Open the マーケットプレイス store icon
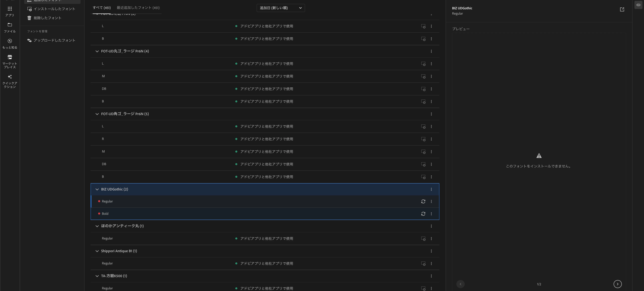 click(10, 57)
